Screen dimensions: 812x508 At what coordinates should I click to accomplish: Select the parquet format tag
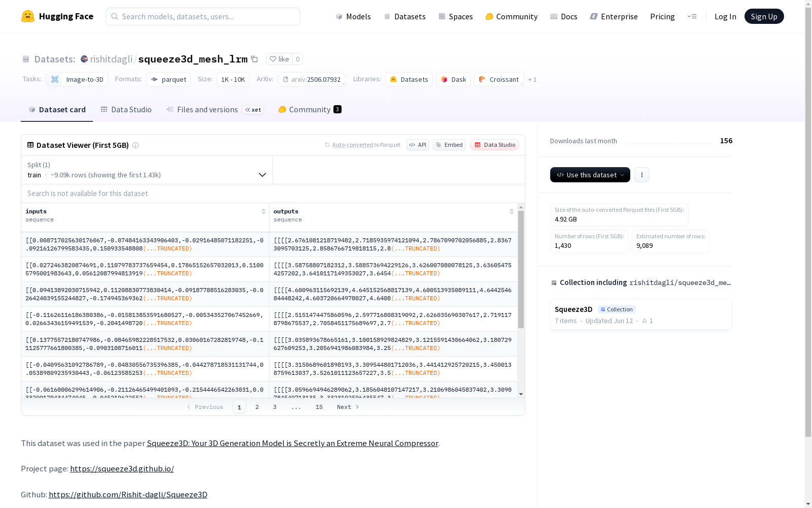[x=168, y=79]
